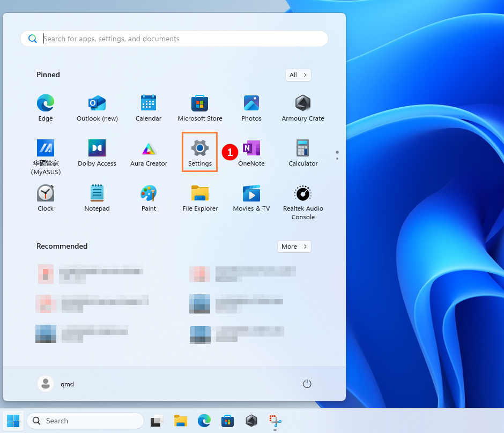Screen dimensions: 504x433
Task: Launch the MyASUS app
Action: click(46, 157)
